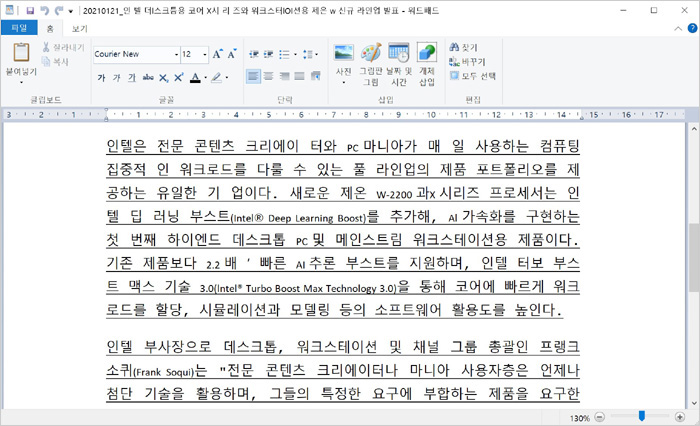This screenshot has height=426, width=700.
Task: Increase paragraph indent
Action: click(x=268, y=54)
